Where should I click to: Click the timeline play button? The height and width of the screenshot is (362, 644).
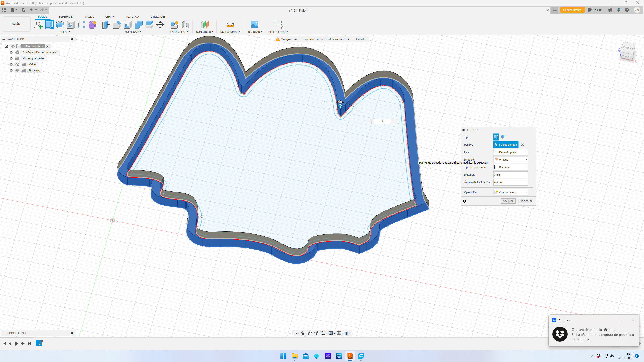tap(17, 344)
